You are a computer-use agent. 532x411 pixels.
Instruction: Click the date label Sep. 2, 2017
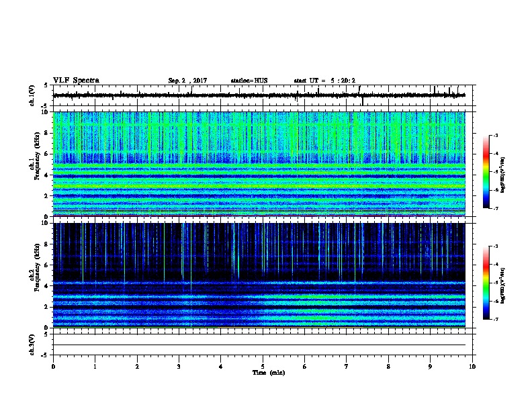pyautogui.click(x=187, y=81)
